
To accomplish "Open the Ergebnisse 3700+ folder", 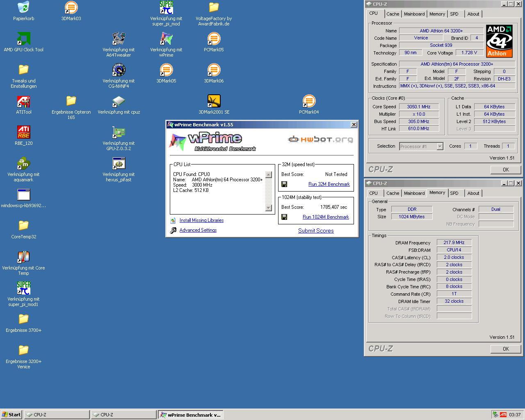I will pos(23,319).
